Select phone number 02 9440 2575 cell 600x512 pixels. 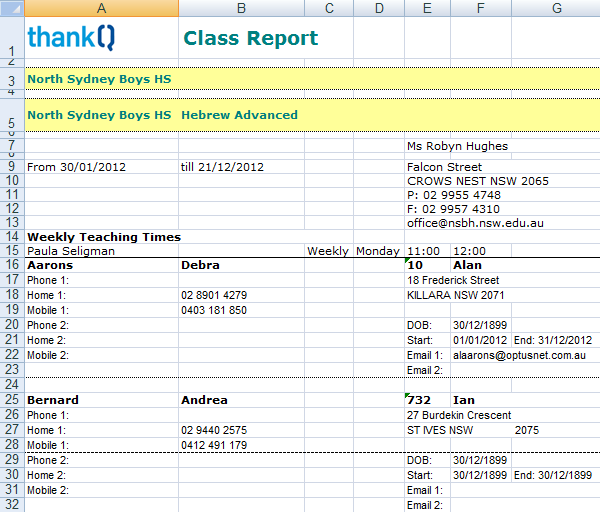coord(214,430)
